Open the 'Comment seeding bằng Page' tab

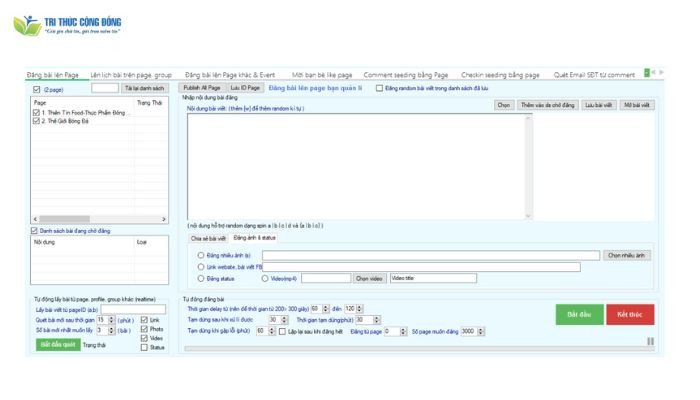pyautogui.click(x=405, y=74)
